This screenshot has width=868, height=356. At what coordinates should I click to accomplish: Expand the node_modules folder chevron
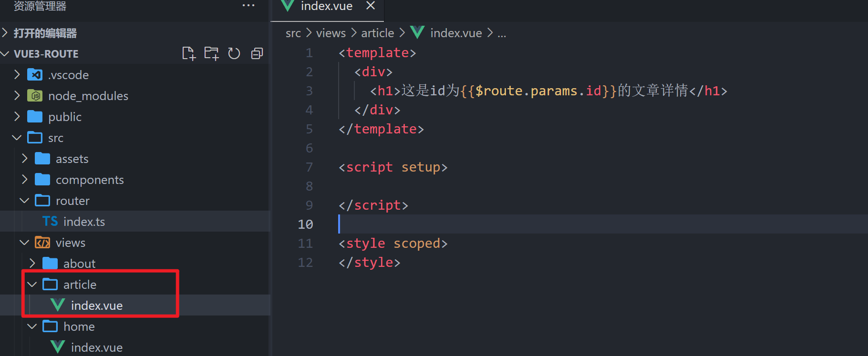pos(17,96)
